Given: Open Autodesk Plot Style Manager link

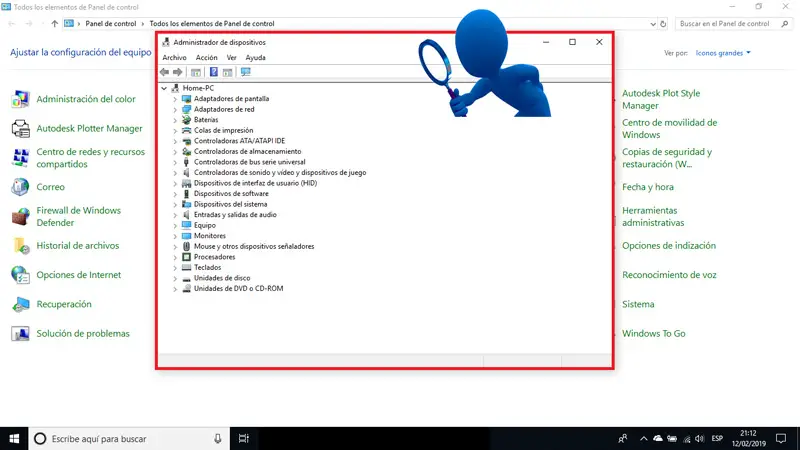Looking at the screenshot, I should (x=661, y=99).
